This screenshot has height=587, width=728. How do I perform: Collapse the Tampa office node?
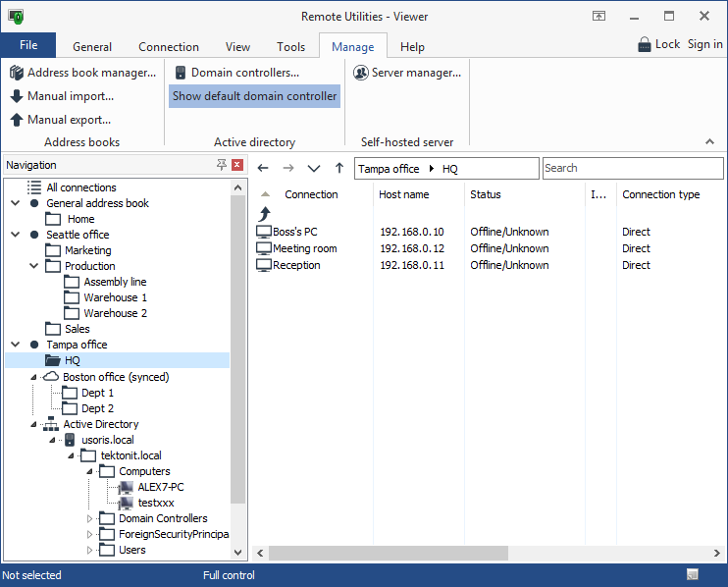pos(16,345)
